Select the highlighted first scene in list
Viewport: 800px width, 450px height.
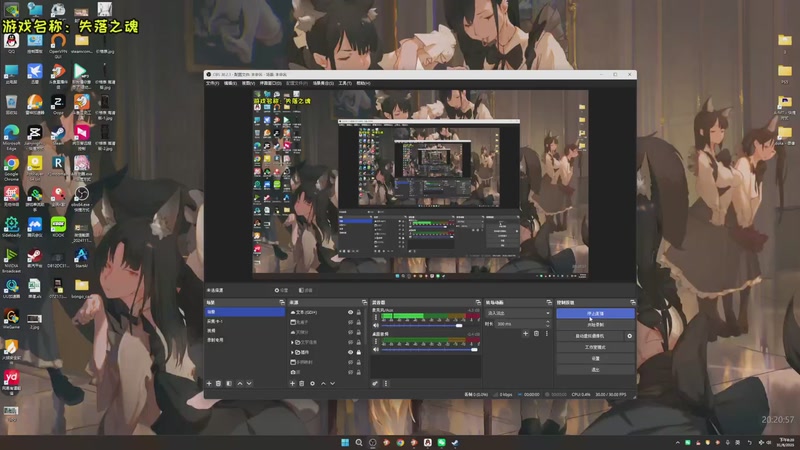(x=244, y=312)
